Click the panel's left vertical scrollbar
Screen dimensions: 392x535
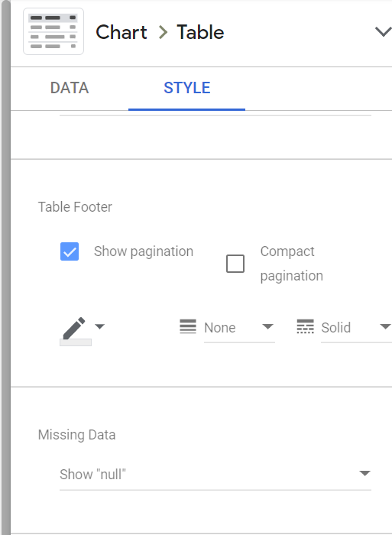[x=6, y=267]
